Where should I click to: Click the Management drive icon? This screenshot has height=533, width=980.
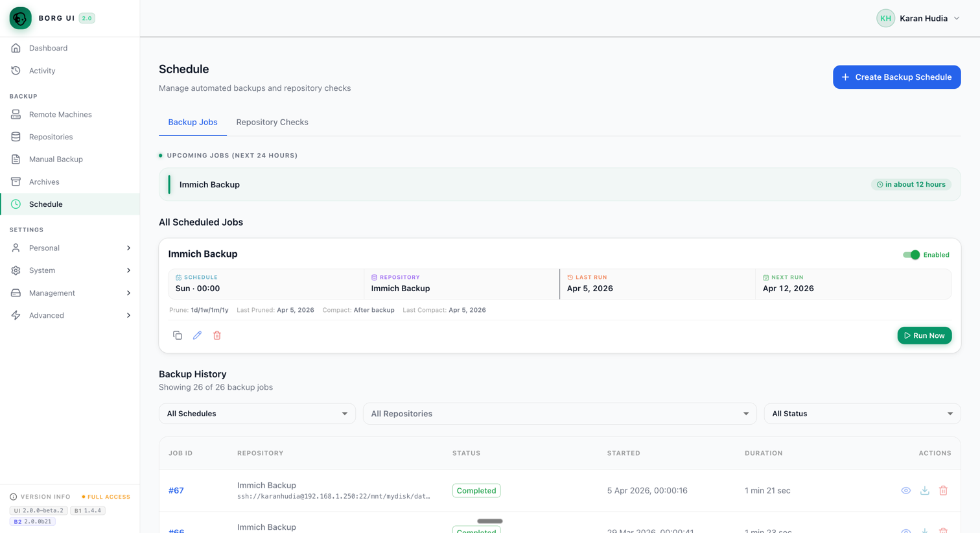(16, 293)
